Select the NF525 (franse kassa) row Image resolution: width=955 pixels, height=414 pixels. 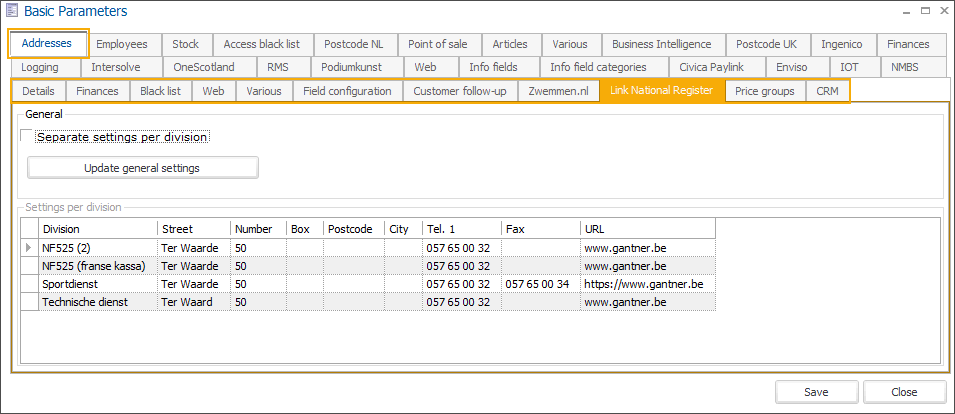(368, 266)
